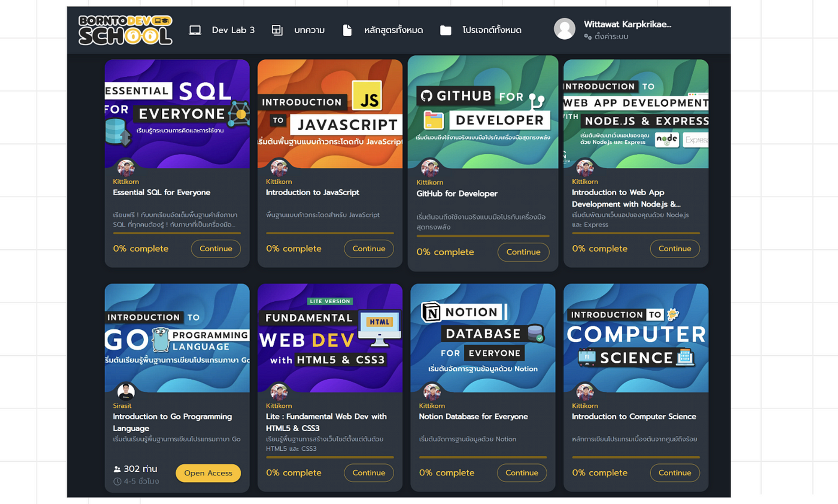Click the บทความ articles icon

point(277,30)
